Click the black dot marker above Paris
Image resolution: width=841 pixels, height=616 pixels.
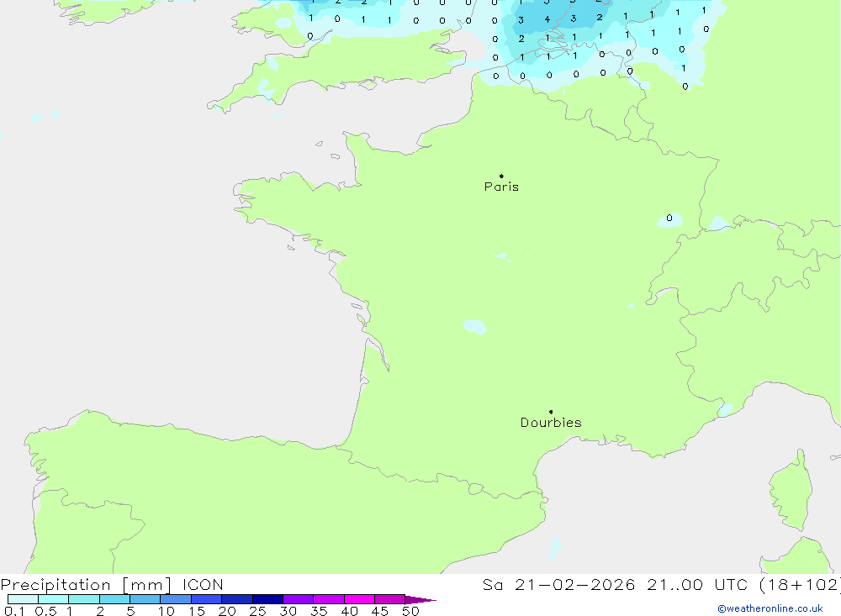501,176
